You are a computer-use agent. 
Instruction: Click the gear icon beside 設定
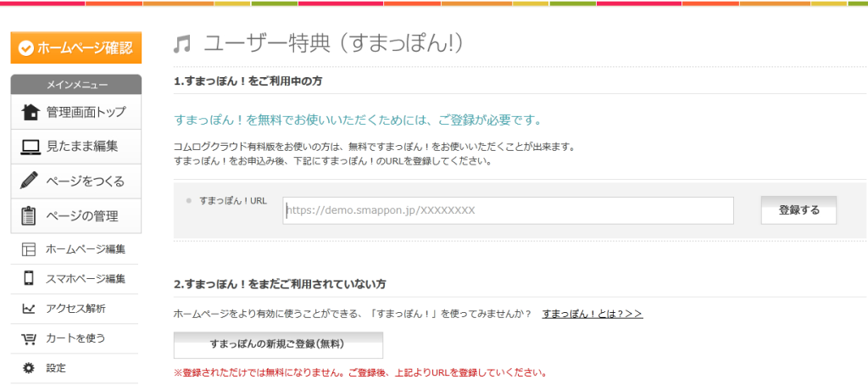[x=29, y=368]
